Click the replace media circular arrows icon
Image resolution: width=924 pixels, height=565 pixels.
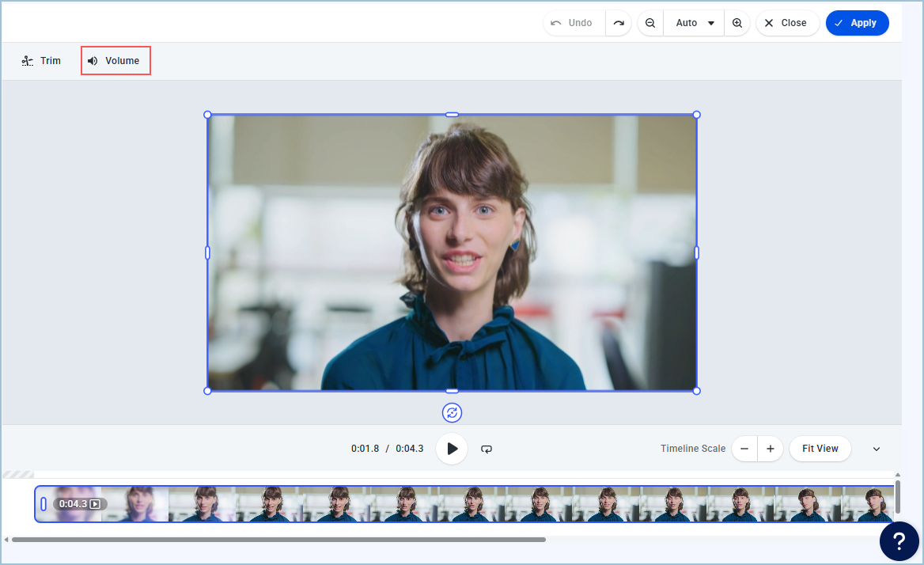click(452, 412)
